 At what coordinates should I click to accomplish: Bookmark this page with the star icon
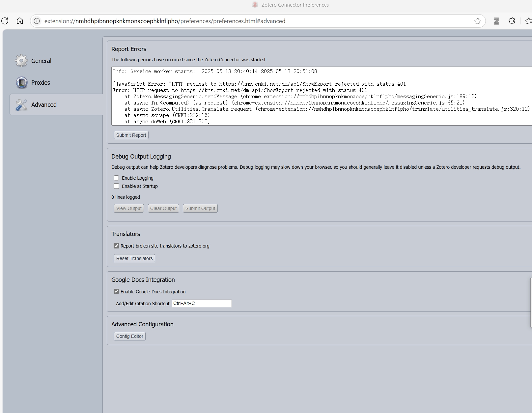point(478,21)
